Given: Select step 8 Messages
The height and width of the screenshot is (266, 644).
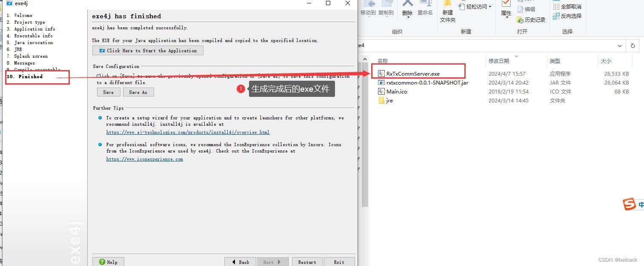Looking at the screenshot, I should coord(20,63).
